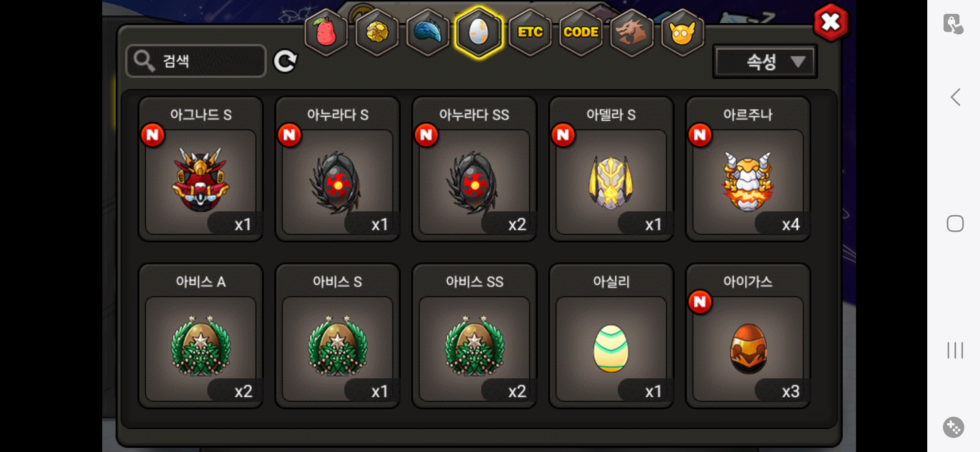This screenshot has width=980, height=452.
Task: Open the brown dragon head tab
Action: [632, 33]
